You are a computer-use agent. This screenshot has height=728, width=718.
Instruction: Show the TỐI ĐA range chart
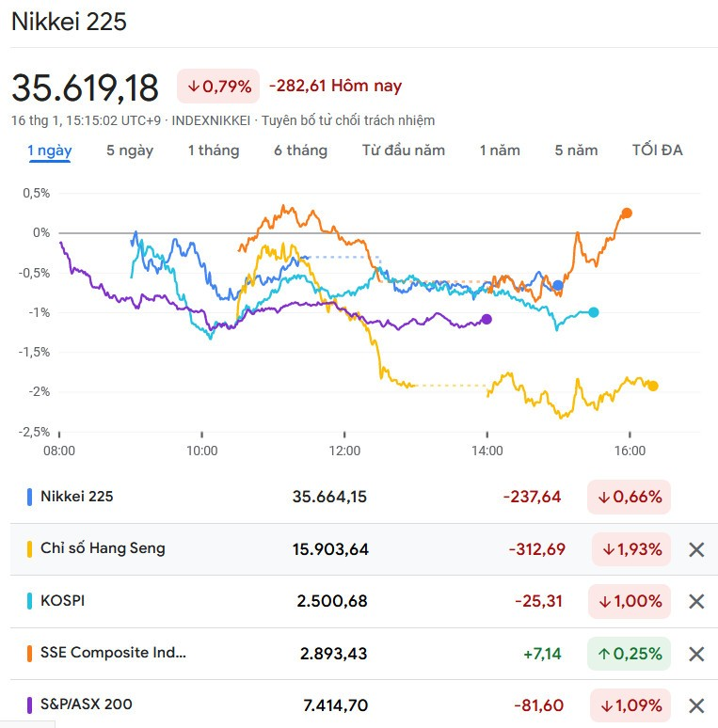point(657,150)
